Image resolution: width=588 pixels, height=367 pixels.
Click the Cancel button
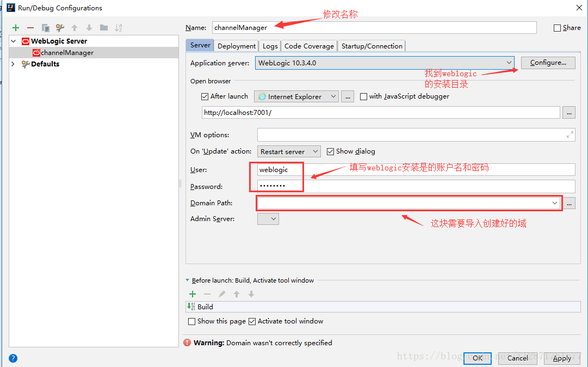[517, 358]
